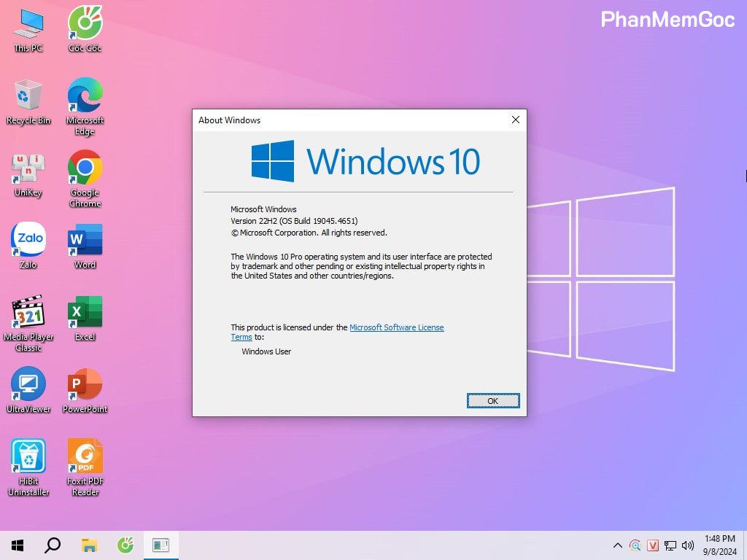Close the About Windows dialog

coord(515,120)
